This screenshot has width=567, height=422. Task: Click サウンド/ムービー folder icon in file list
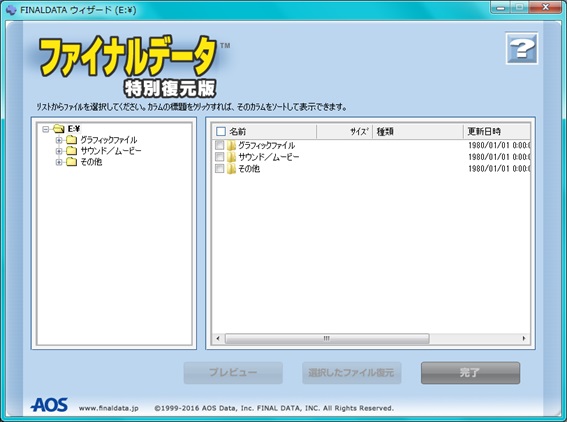[231, 157]
